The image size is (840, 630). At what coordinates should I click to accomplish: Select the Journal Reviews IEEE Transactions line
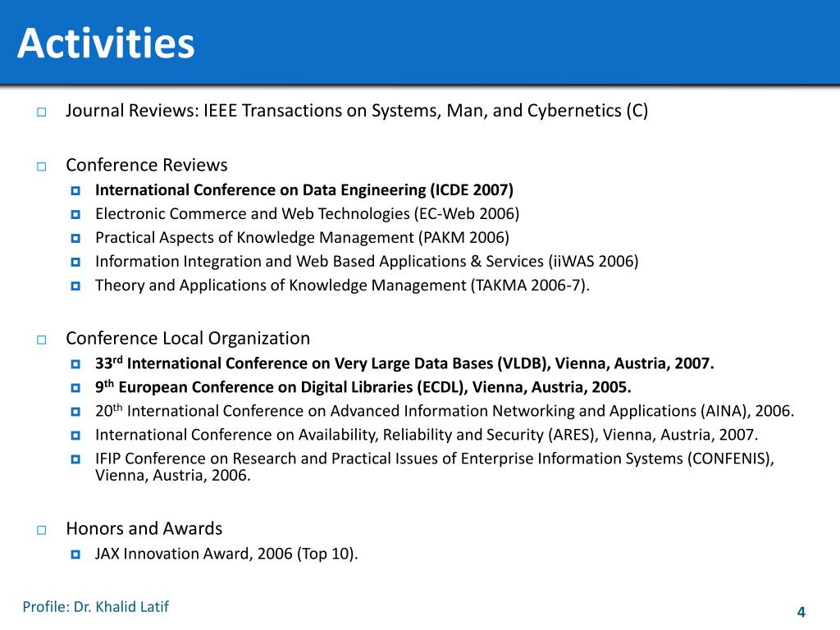pos(357,111)
